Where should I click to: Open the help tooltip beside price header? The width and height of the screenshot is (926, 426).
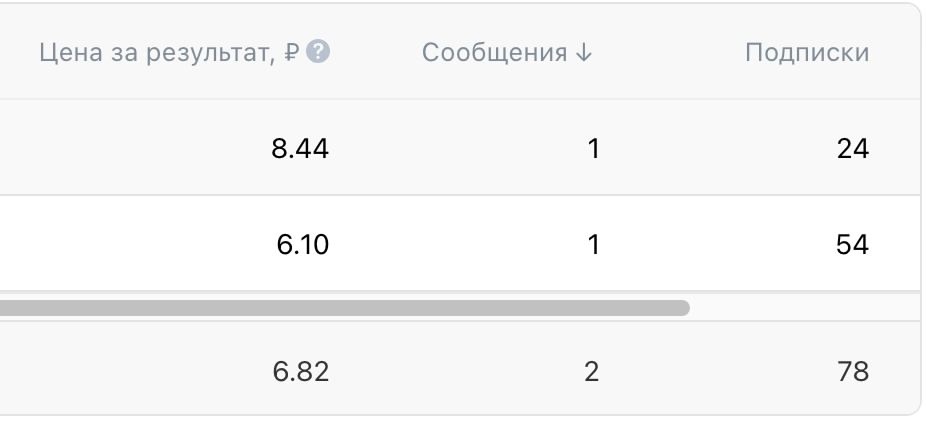click(x=318, y=53)
